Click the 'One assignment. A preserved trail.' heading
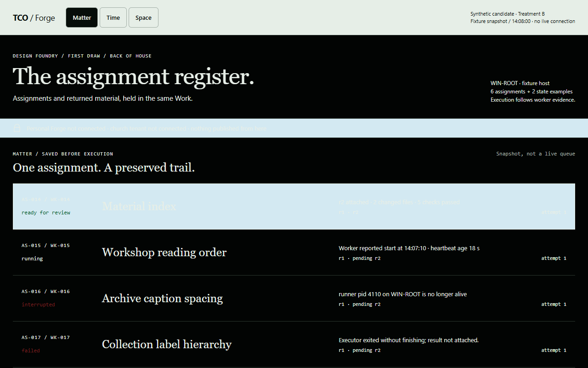 pyautogui.click(x=104, y=167)
